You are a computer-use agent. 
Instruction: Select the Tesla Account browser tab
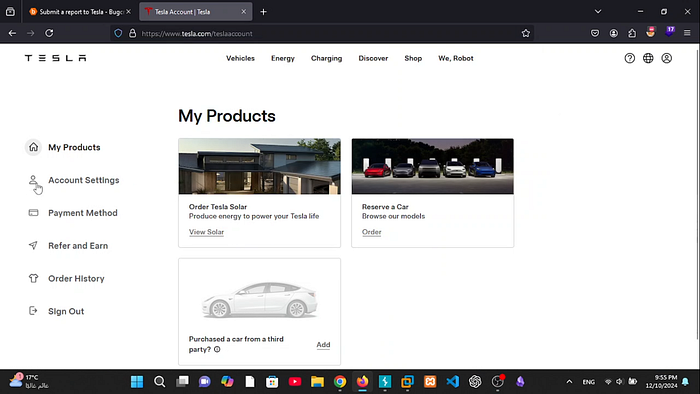196,12
